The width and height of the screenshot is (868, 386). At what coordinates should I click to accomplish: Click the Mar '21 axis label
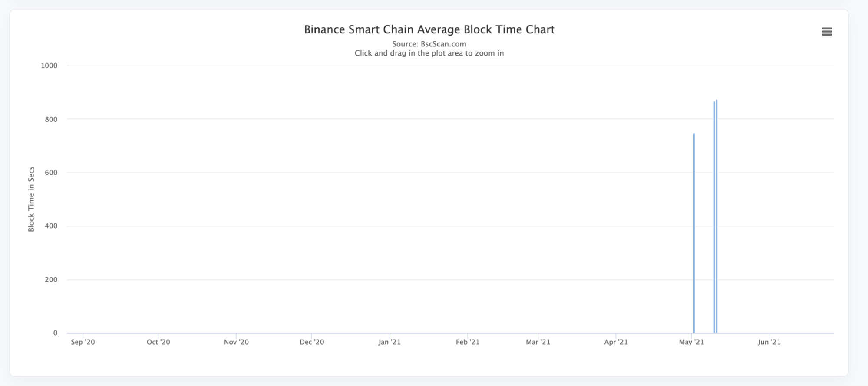point(538,342)
